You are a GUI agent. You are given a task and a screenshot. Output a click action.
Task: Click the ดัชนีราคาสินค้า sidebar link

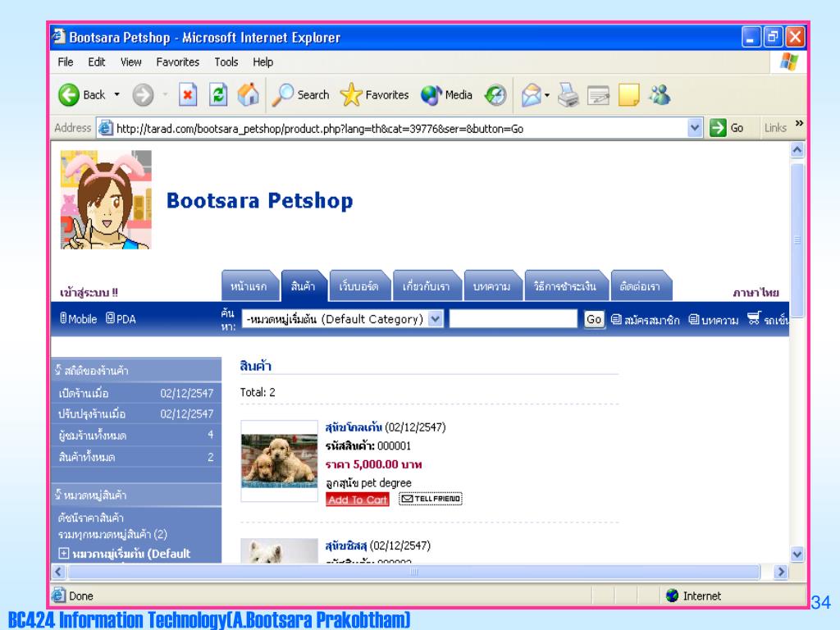[91, 518]
